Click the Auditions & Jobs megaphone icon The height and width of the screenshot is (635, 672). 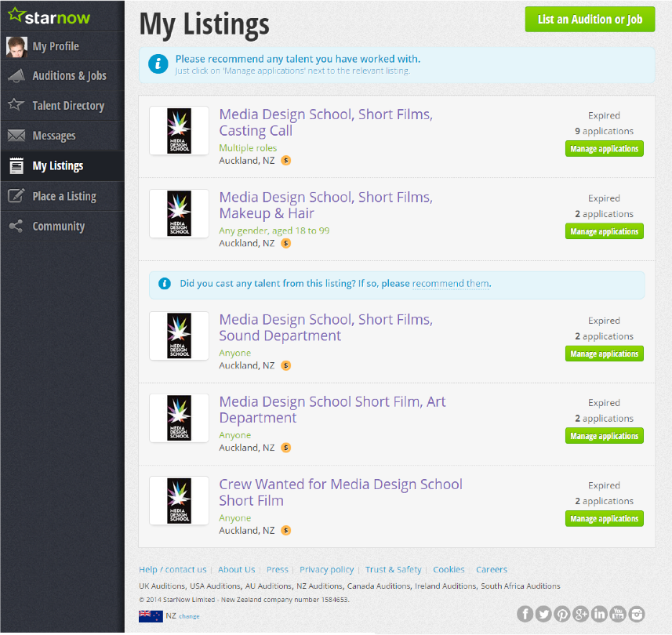[16, 75]
